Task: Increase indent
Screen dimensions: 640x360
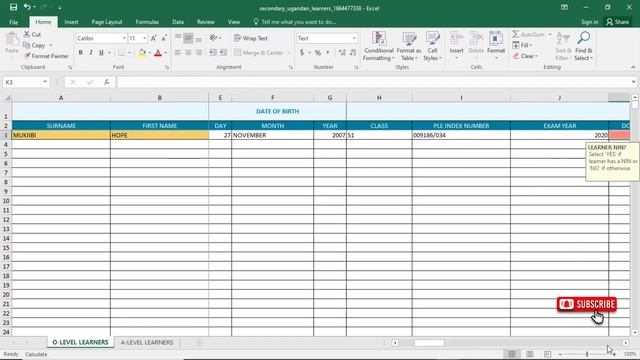Action: (x=223, y=53)
